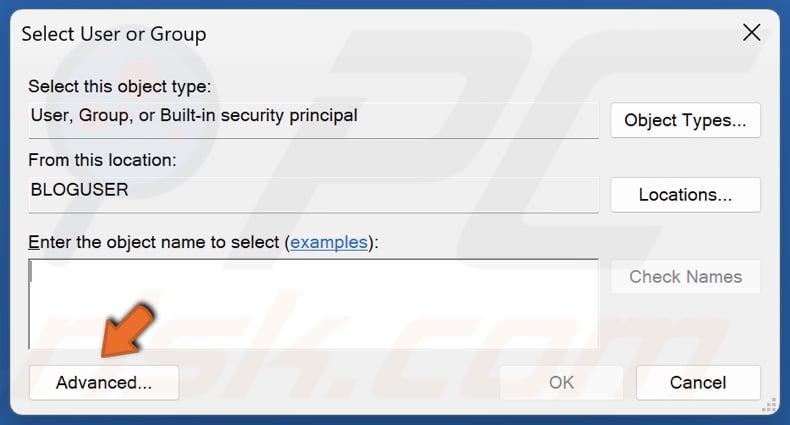Cancel the Select User or Group dialog
Image resolution: width=790 pixels, height=425 pixels.
(698, 382)
